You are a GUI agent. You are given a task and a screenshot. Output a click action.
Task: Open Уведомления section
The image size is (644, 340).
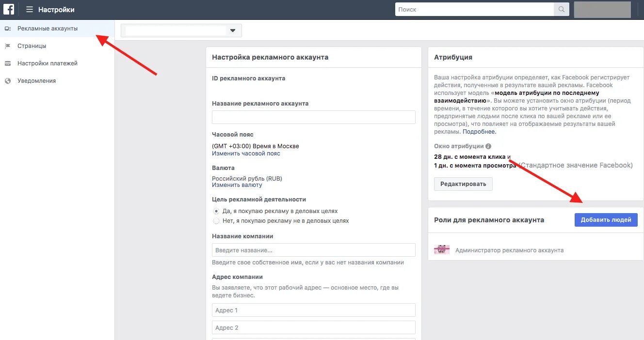(x=57, y=81)
